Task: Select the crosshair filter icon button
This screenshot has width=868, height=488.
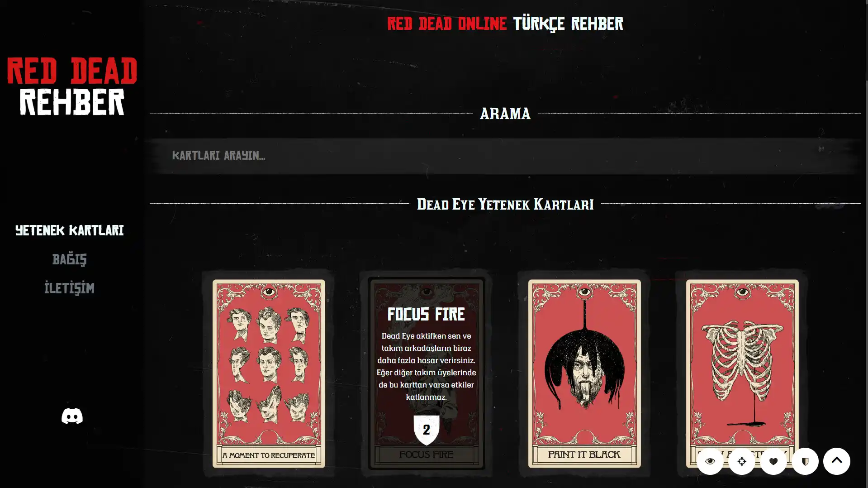Action: coord(741,461)
